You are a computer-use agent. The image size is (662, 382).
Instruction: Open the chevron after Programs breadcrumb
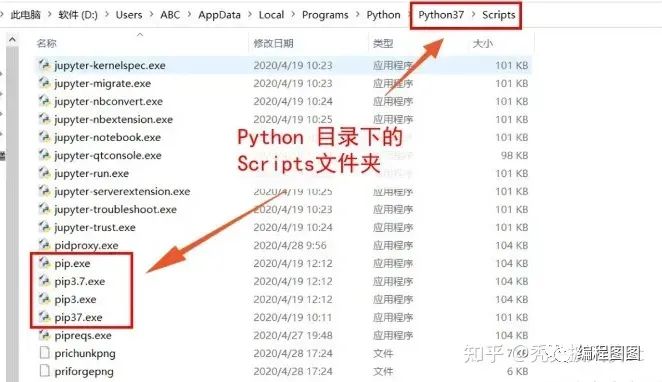(x=358, y=15)
